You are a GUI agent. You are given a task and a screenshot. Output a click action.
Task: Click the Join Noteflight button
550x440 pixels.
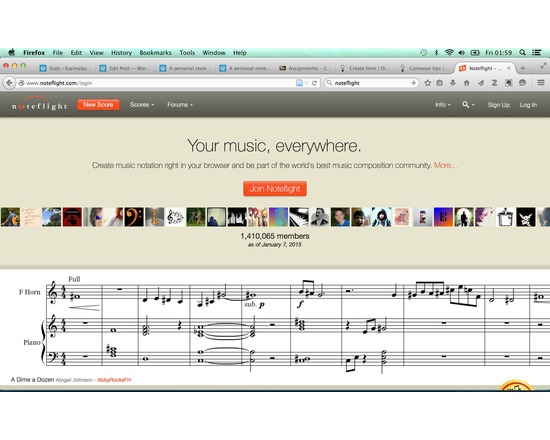(275, 189)
